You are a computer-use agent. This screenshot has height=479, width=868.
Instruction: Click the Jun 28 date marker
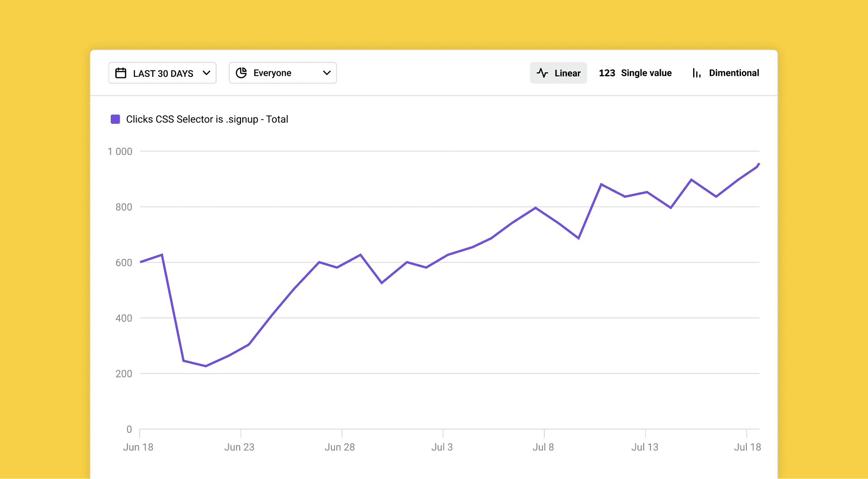pos(340,447)
